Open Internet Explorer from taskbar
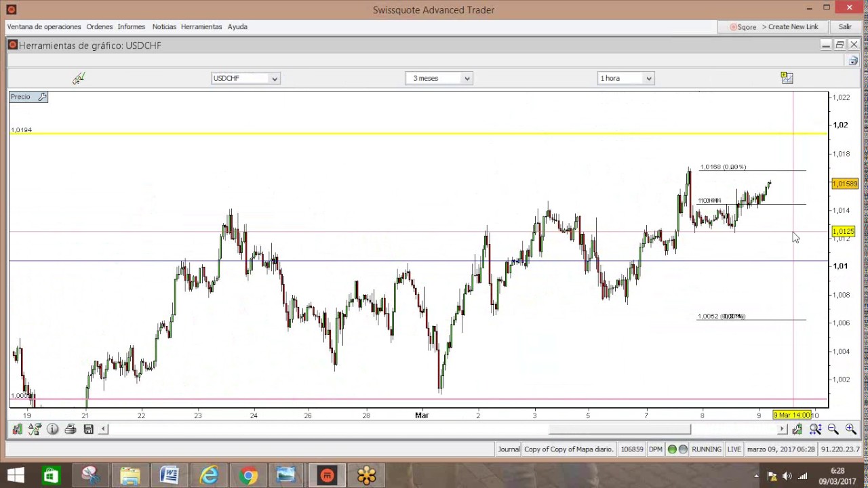The image size is (868, 488). (208, 476)
